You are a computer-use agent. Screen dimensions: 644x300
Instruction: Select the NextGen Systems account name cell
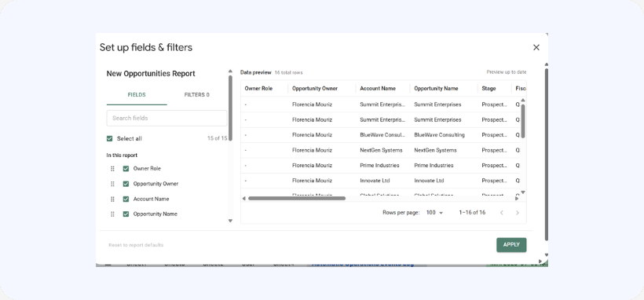click(381, 150)
